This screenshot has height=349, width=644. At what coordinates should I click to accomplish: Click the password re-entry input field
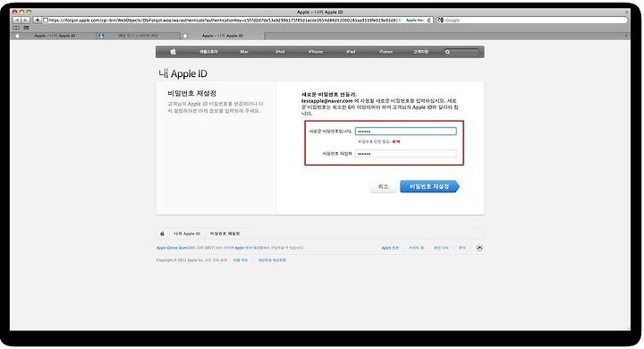tap(406, 154)
